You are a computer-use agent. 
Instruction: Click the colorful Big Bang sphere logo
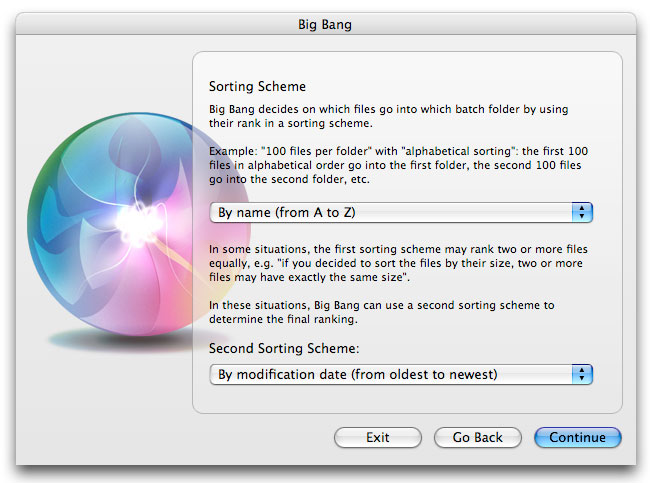(x=120, y=220)
